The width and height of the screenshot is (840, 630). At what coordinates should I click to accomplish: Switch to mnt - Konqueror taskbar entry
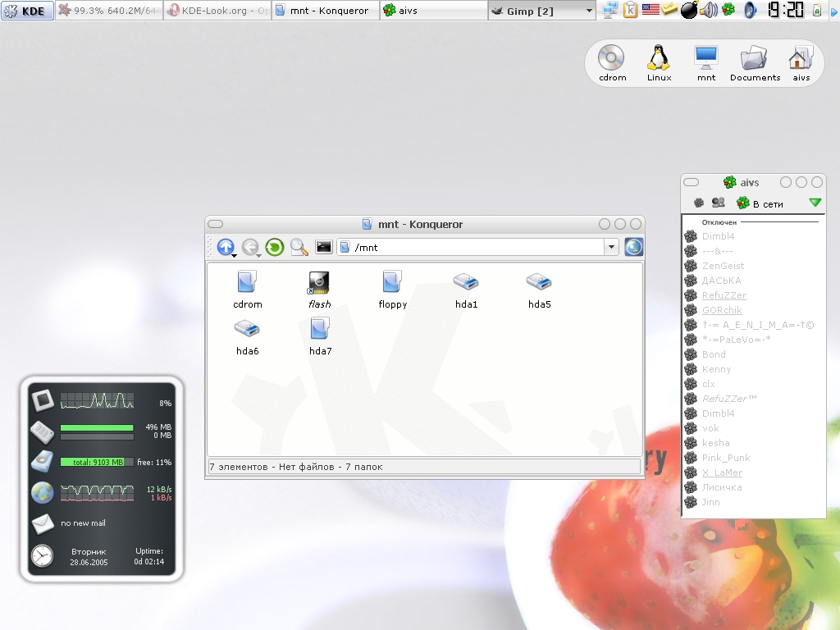[326, 11]
